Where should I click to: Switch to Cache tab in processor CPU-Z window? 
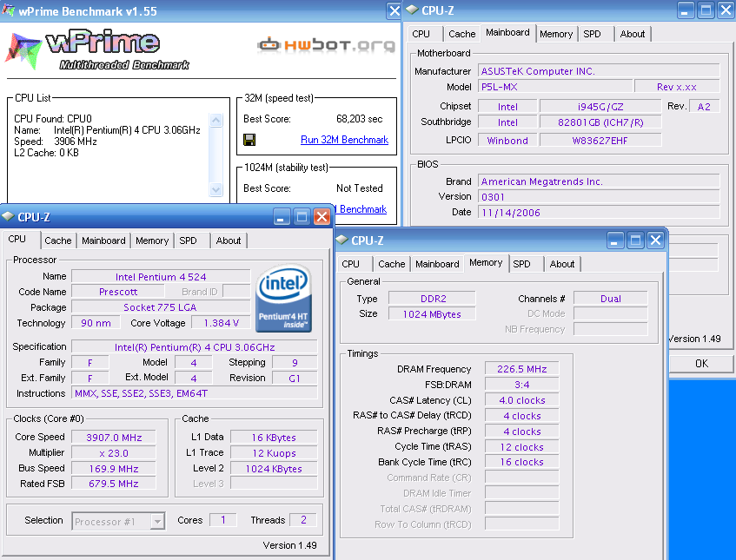click(x=57, y=240)
